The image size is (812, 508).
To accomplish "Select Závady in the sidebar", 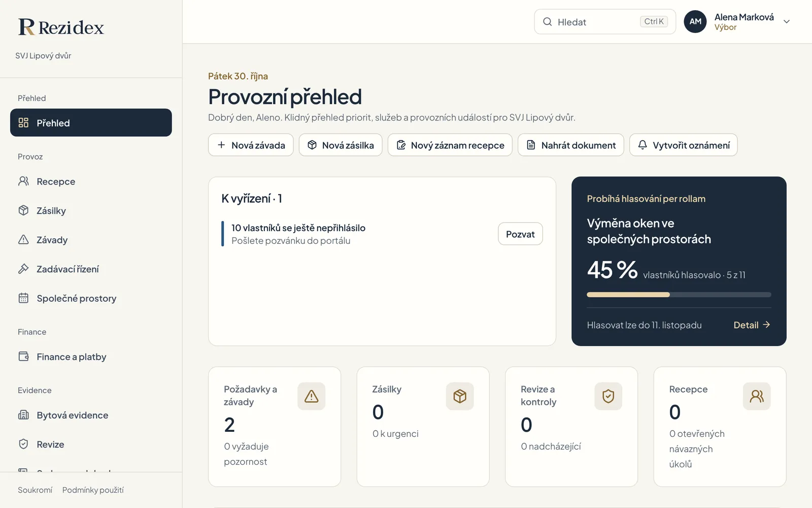I will coord(91,240).
